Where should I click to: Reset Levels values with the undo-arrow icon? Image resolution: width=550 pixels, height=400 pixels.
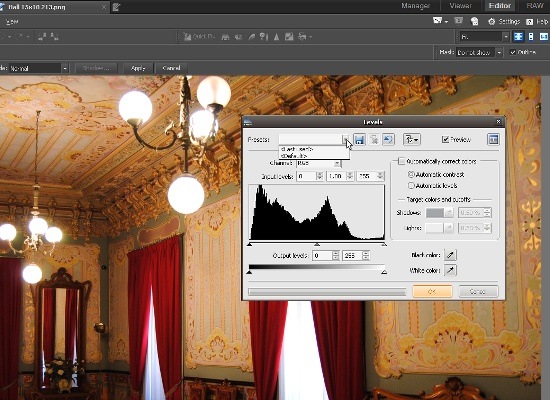click(x=388, y=140)
